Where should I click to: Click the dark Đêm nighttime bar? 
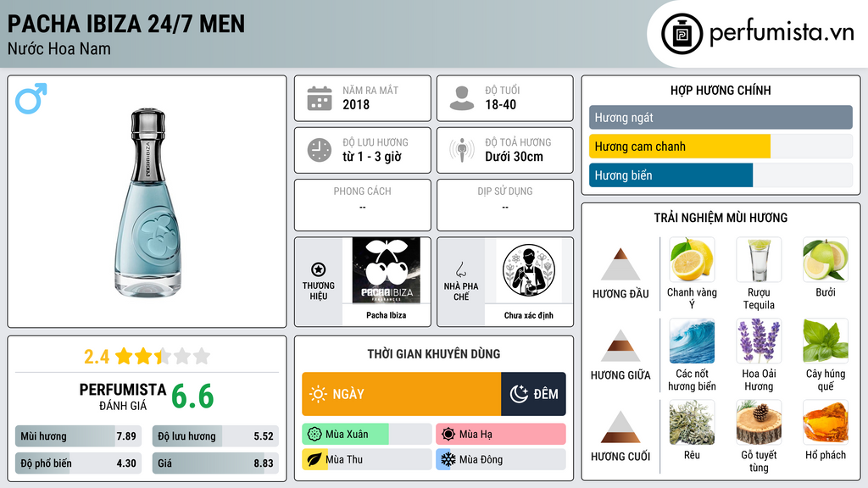coord(534,394)
